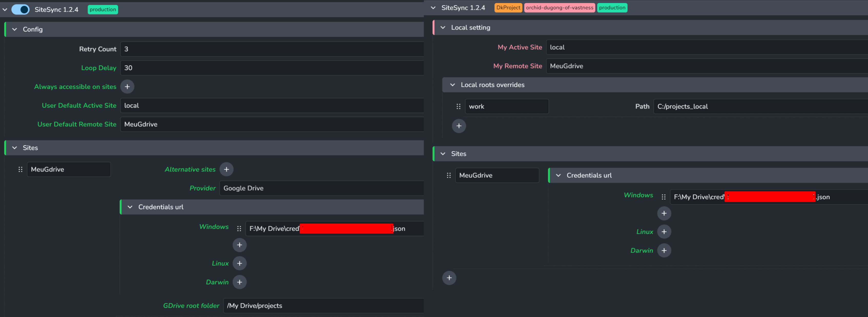Collapse the Local setting section

tap(443, 28)
